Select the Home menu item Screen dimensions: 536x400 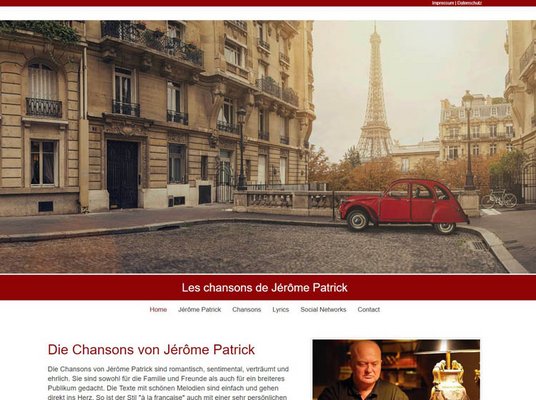[x=158, y=309]
